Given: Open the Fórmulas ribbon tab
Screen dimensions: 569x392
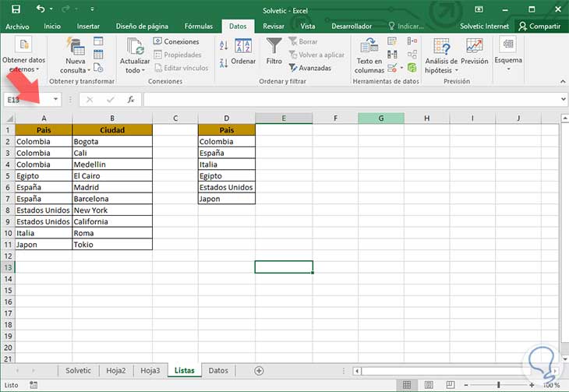Looking at the screenshot, I should (x=199, y=26).
